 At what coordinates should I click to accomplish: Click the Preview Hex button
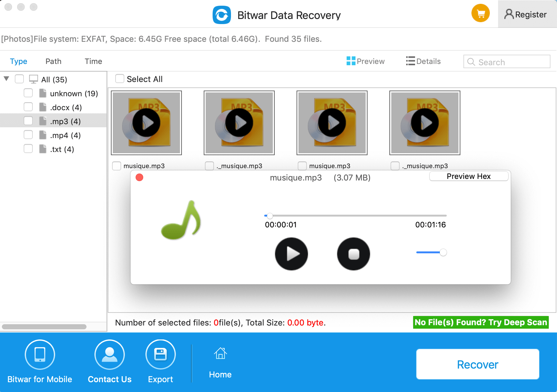click(x=469, y=176)
